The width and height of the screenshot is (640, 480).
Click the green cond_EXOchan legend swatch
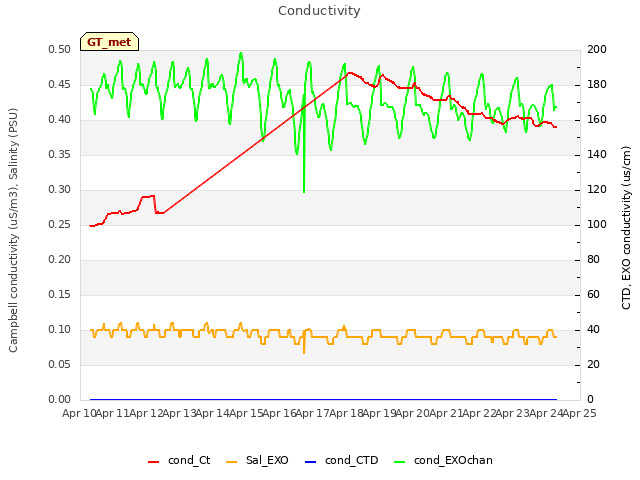tap(400, 462)
